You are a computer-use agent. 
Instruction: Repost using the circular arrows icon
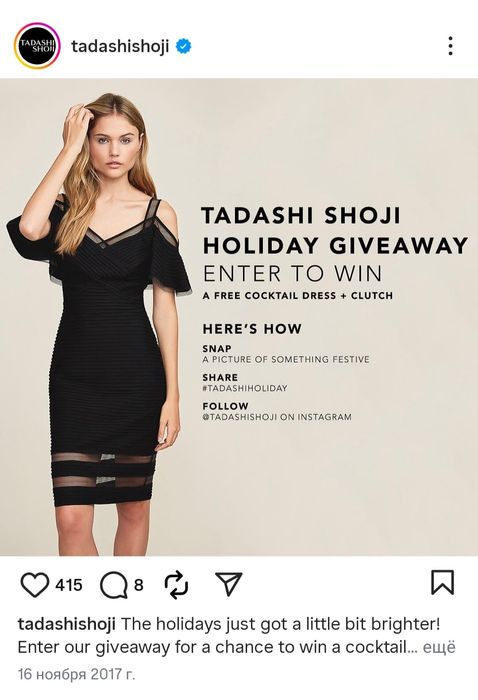click(x=176, y=584)
